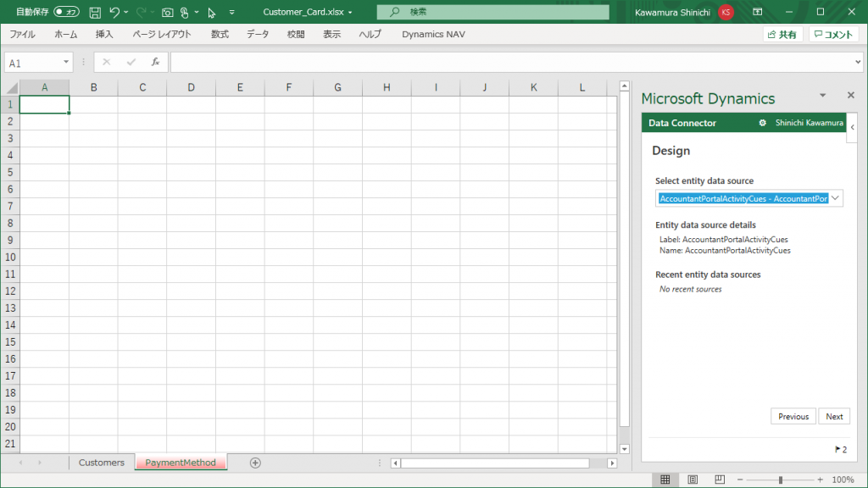Image resolution: width=868 pixels, height=488 pixels.
Task: Switch to the PaymentMethod sheet tab
Action: point(181,463)
